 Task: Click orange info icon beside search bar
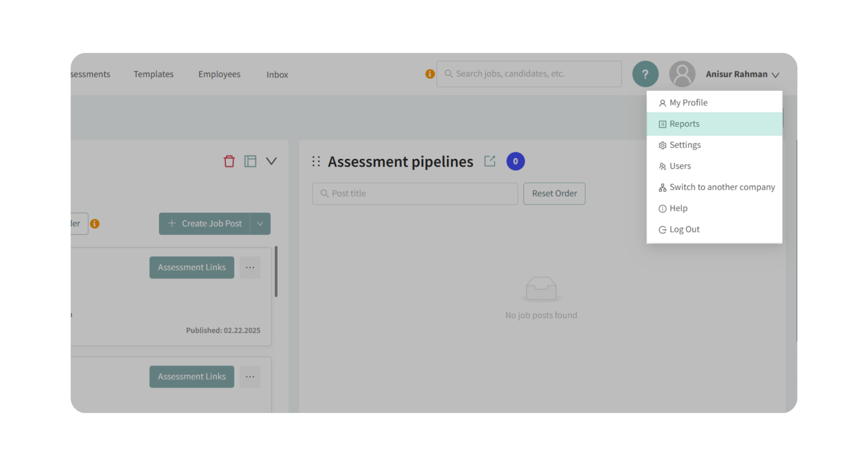click(x=430, y=74)
